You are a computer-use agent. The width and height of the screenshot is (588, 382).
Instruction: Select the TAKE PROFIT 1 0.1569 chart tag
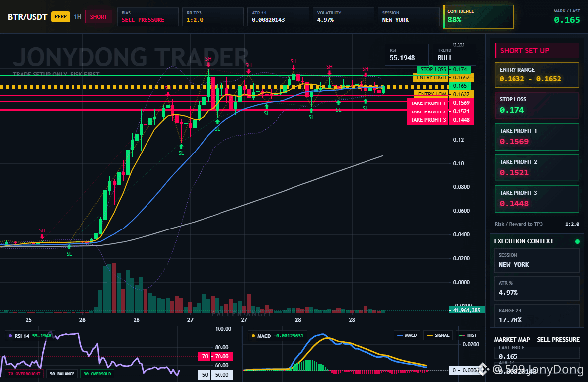pyautogui.click(x=440, y=103)
